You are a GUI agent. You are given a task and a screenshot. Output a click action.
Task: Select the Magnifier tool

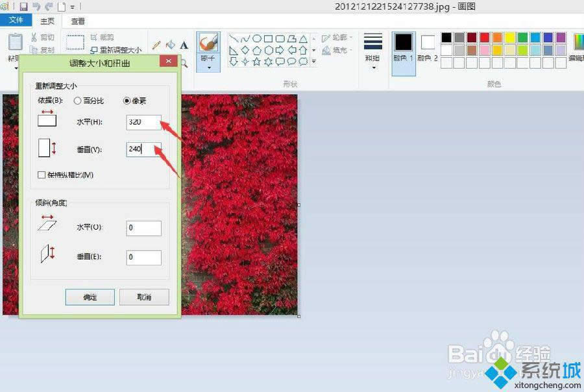(185, 62)
